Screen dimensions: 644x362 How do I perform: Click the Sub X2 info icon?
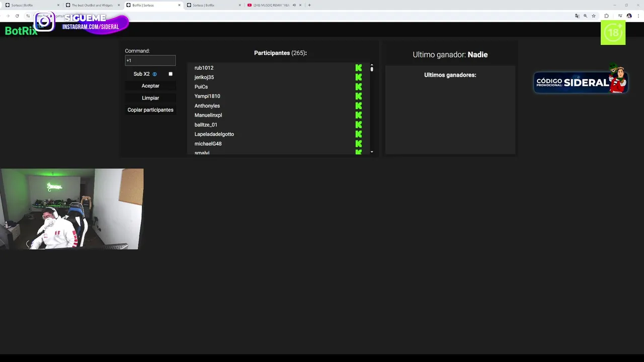pos(154,74)
